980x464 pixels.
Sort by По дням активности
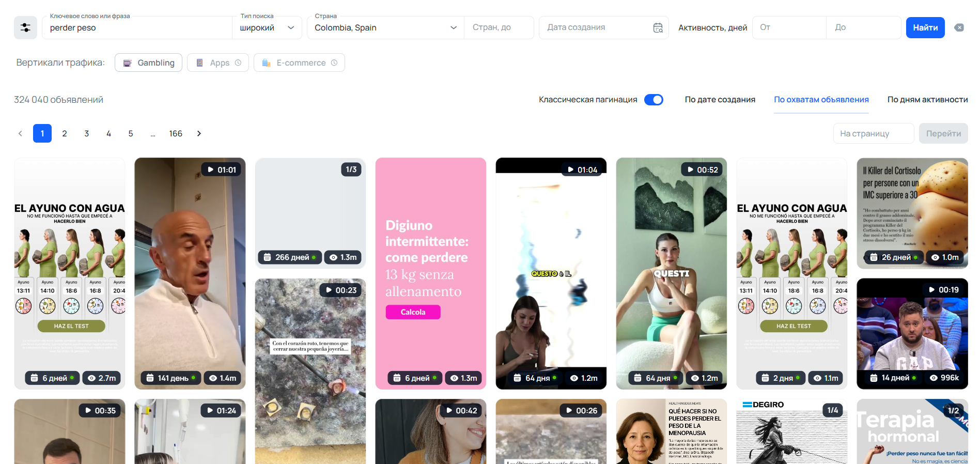click(x=927, y=100)
